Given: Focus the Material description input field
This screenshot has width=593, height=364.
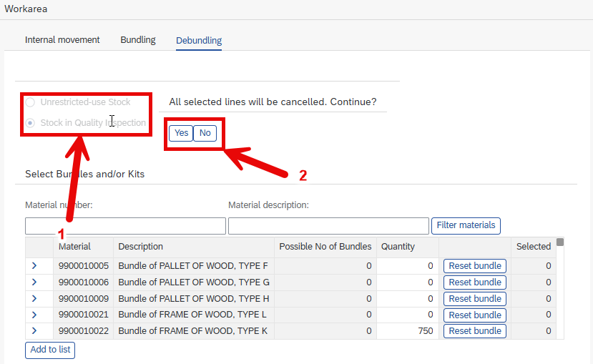Looking at the screenshot, I should click(328, 226).
